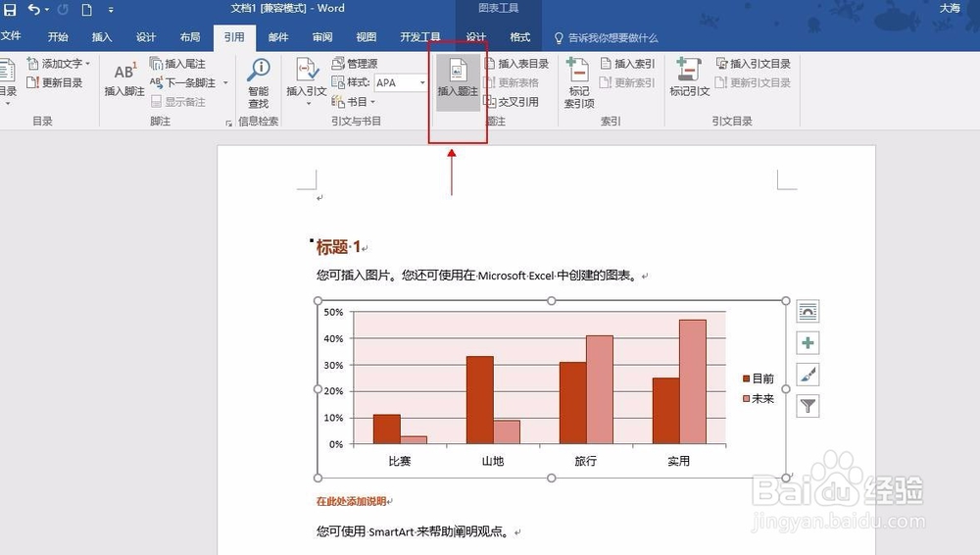980x555 pixels.
Task: Create a new blank document icon
Action: 87,10
